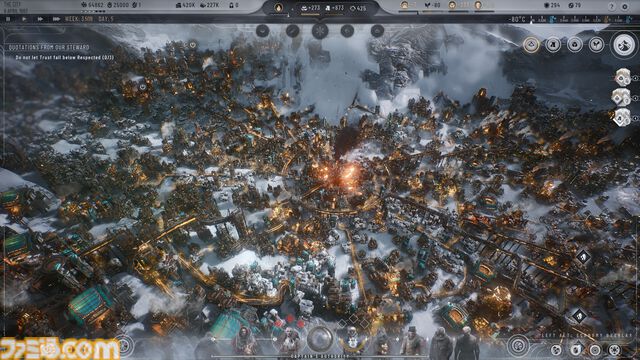Viewport: 640px width, 360px height.
Task: Open the forked-branch circular icon near Frostland button
Action: point(596,44)
